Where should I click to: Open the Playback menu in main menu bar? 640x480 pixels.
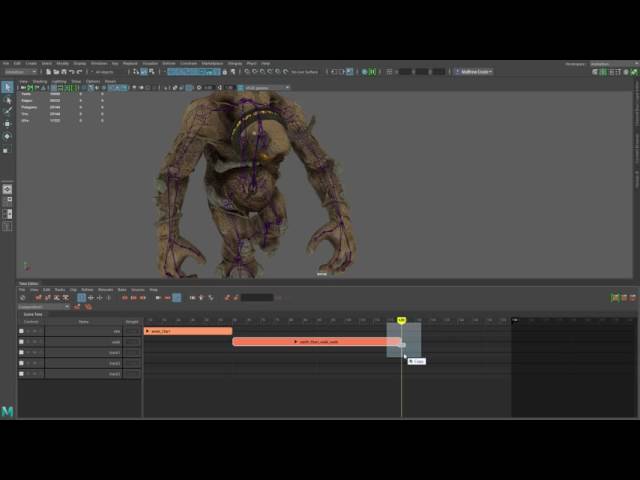(x=130, y=64)
